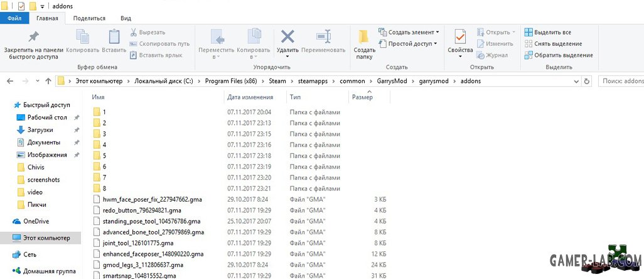The image size is (644, 279).
Task: Expand the Delete (Удалить) dropdown arrow
Action: tap(287, 57)
